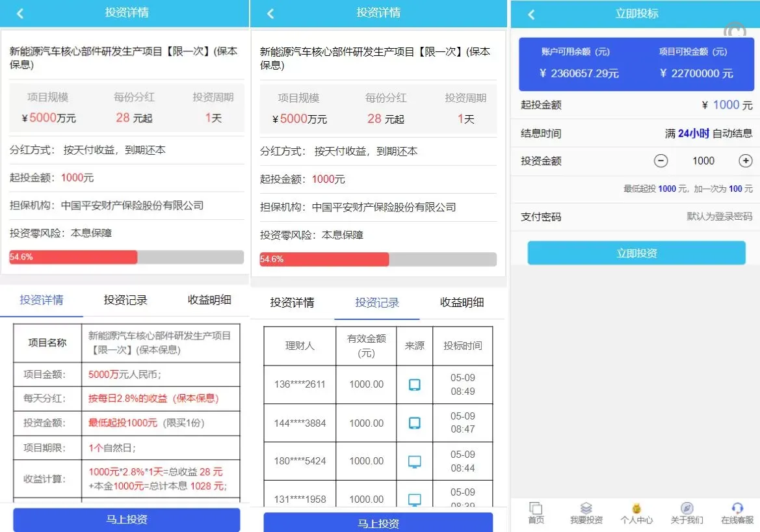The image size is (760, 532).
Task: Open 首页 from the bottom navigation
Action: click(536, 512)
